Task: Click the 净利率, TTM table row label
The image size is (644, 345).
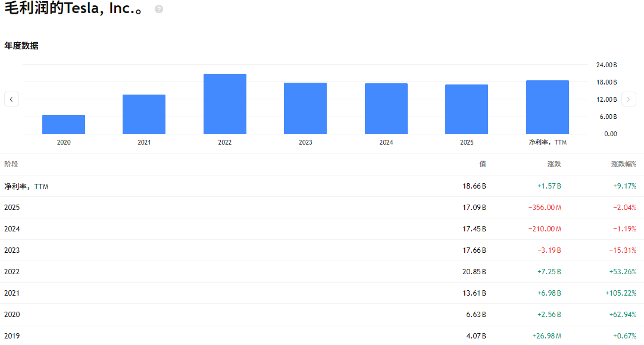Action: (x=26, y=186)
